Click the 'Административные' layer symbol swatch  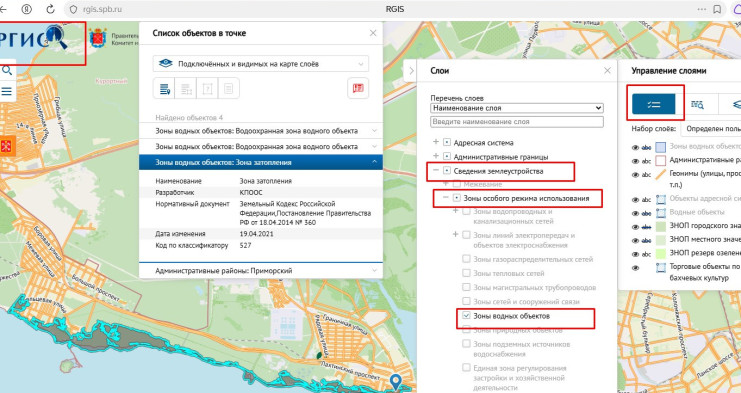[x=660, y=161]
